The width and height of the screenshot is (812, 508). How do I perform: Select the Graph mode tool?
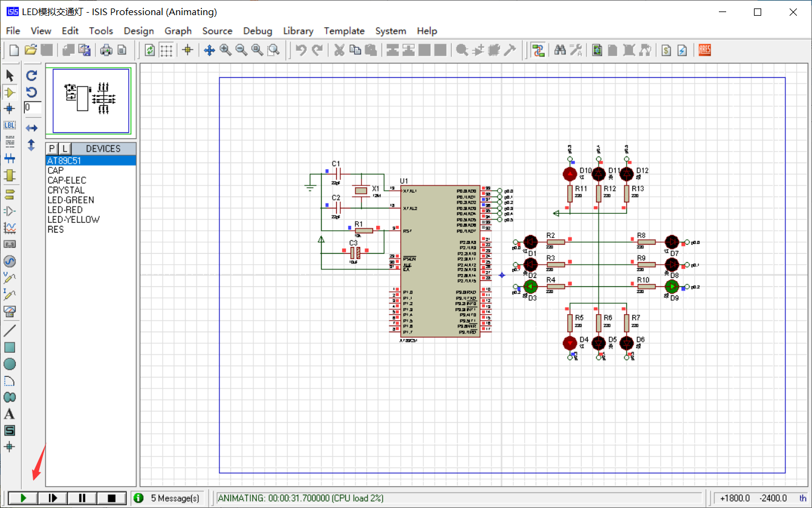[10, 228]
